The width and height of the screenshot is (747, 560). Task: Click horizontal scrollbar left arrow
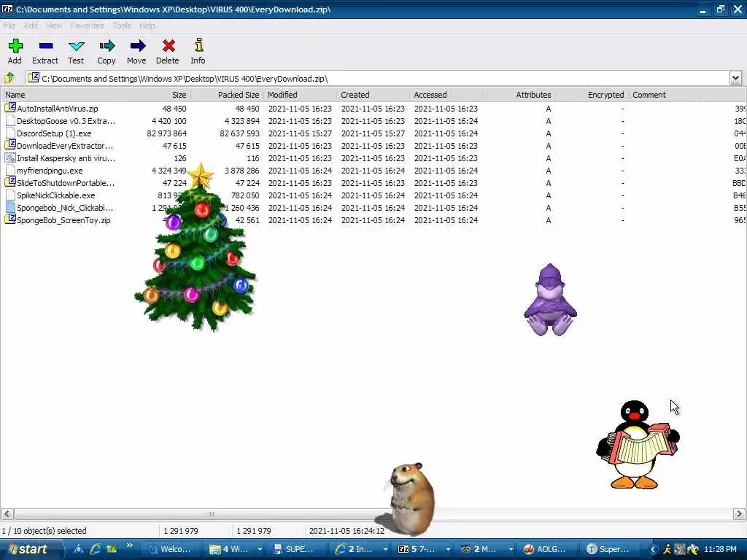point(7,514)
